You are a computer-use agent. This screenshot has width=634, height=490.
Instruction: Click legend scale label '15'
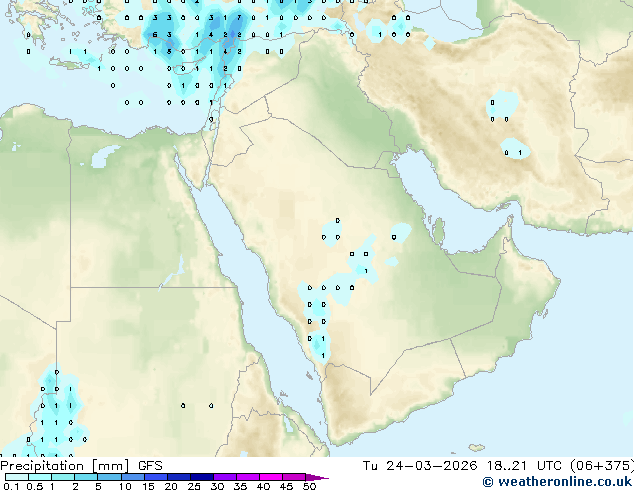(148, 486)
